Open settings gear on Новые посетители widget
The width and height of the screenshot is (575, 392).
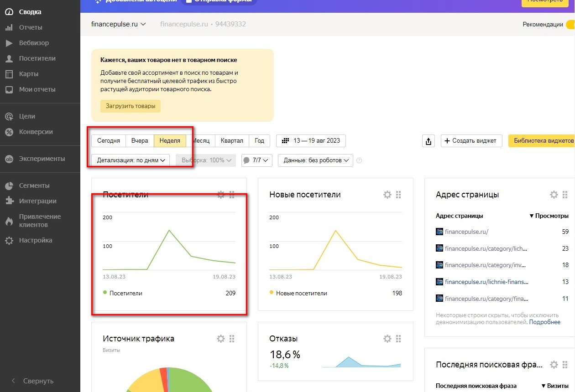tap(387, 195)
